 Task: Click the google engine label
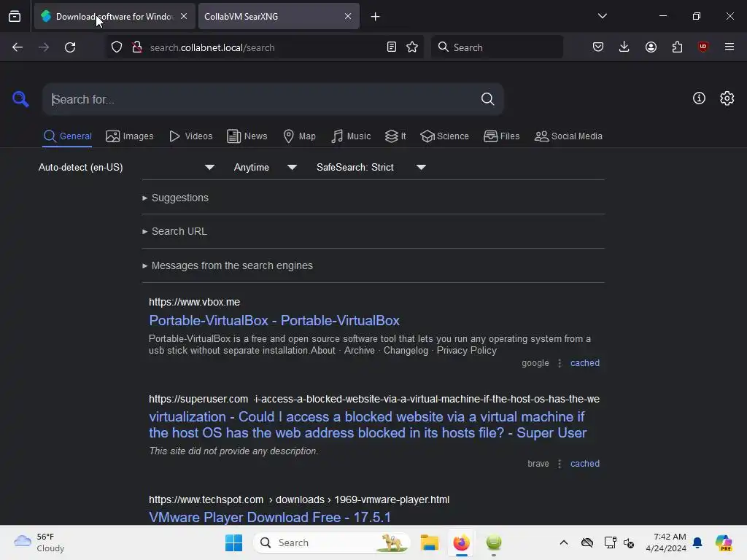point(535,363)
